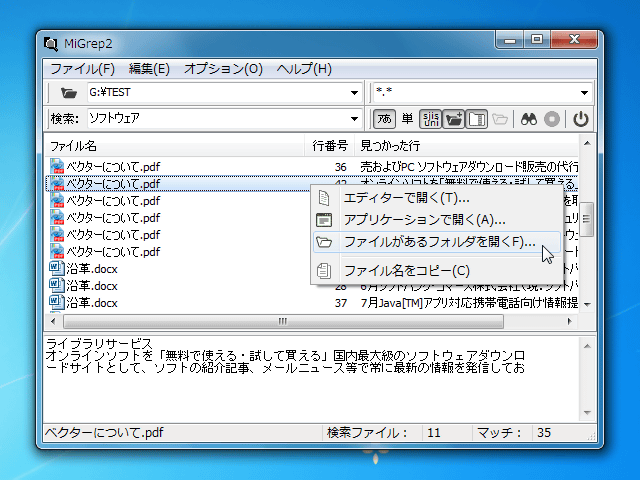640x480 pixels.
Task: Click the horizontal scrollbar thumb of results list
Action: tap(283, 322)
